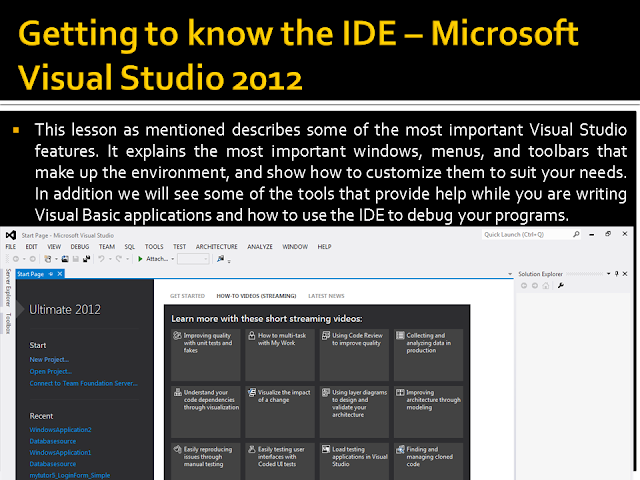Click the Quick Launch magnifier icon
The width and height of the screenshot is (640, 480).
click(x=576, y=234)
